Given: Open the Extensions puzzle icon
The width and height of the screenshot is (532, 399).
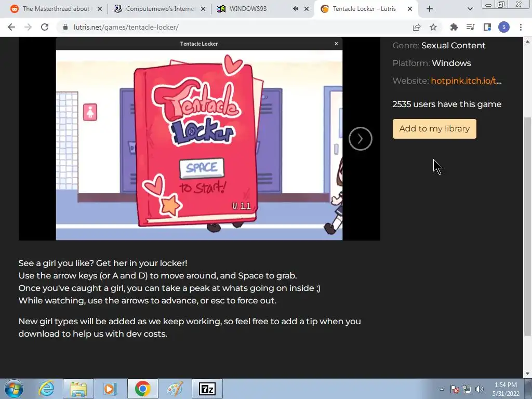Looking at the screenshot, I should [454, 27].
